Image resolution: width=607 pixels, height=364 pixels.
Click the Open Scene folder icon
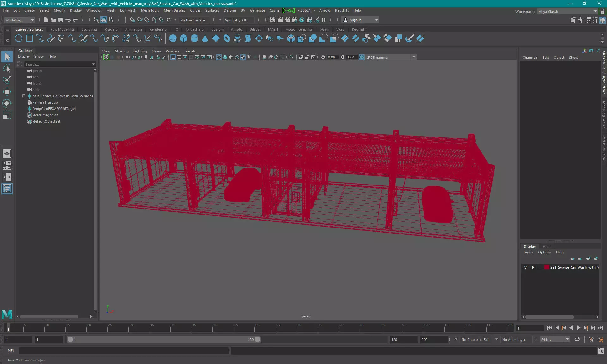pos(53,20)
